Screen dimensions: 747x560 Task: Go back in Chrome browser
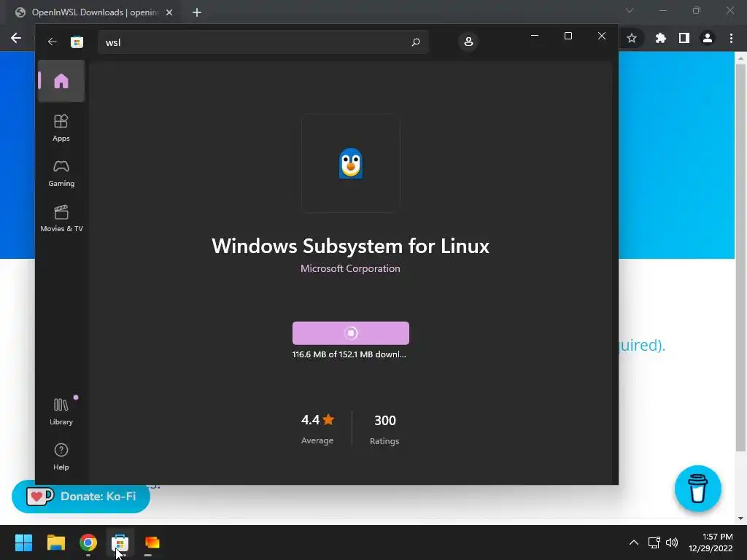click(x=16, y=38)
